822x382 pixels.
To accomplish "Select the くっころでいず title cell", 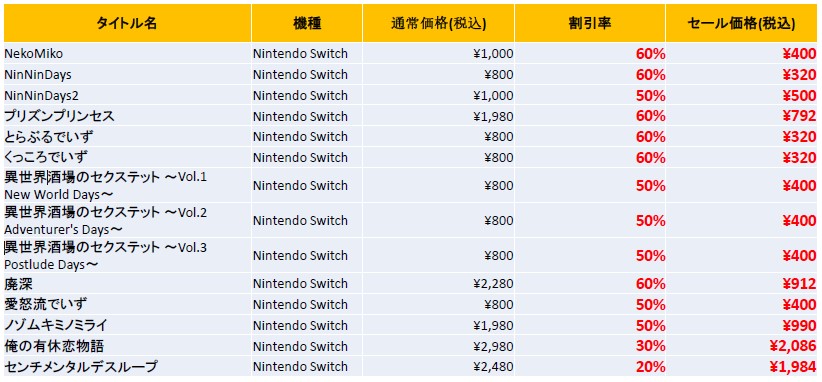I will (x=127, y=157).
